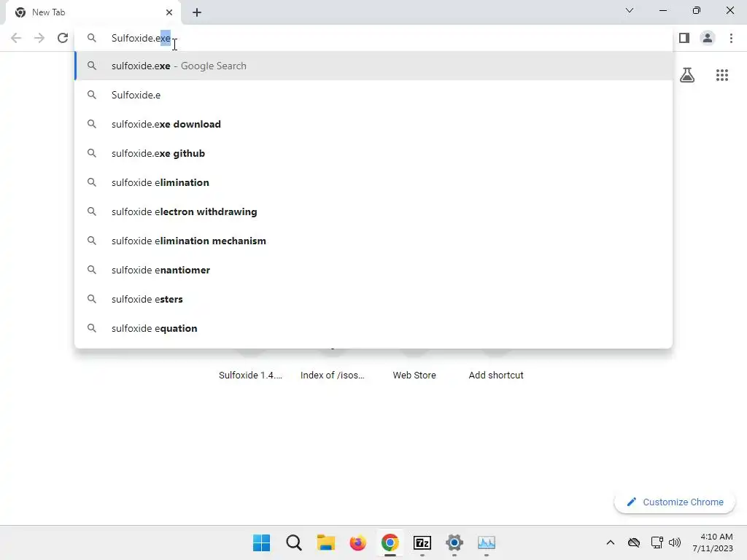Click inside the address bar text
The height and width of the screenshot is (560, 747).
coord(141,38)
